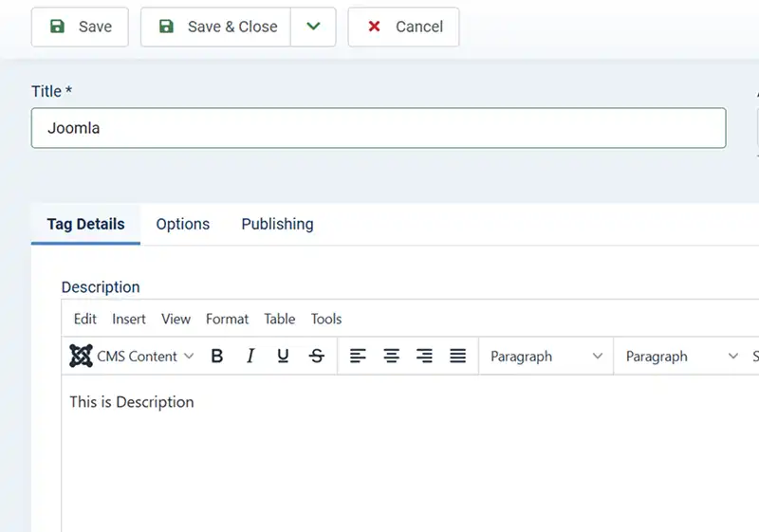The image size is (759, 532).
Task: Align description text to the right
Action: pos(424,356)
